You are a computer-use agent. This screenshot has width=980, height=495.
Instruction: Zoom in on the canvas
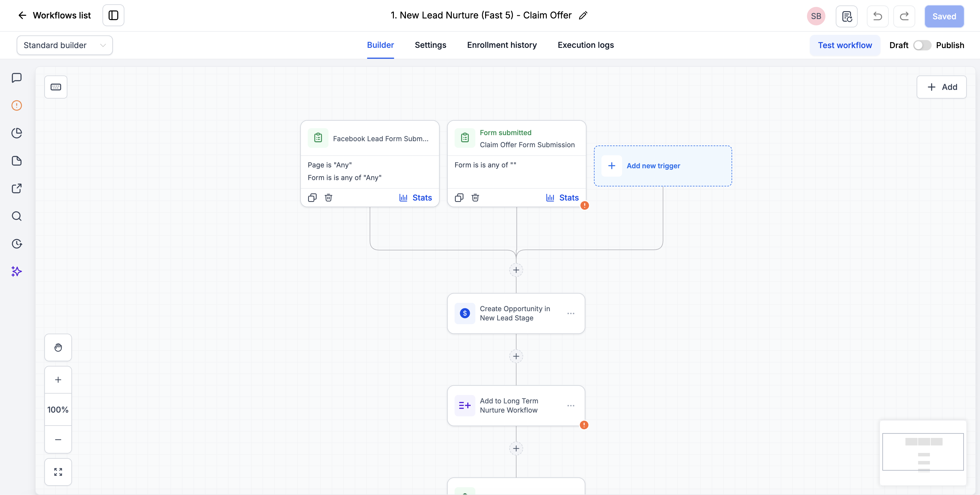pyautogui.click(x=58, y=380)
